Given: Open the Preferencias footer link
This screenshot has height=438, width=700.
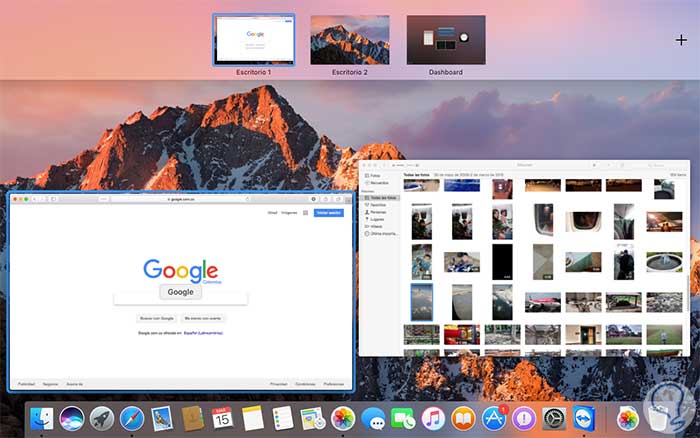Looking at the screenshot, I should 333,384.
